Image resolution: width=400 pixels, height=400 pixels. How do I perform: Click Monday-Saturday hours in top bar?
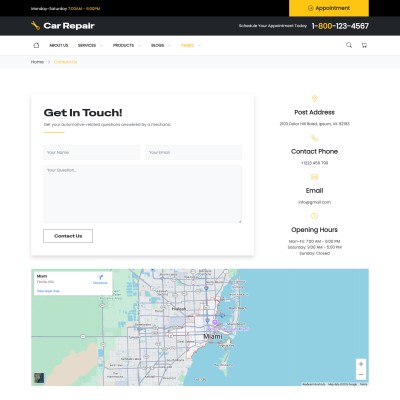click(65, 9)
